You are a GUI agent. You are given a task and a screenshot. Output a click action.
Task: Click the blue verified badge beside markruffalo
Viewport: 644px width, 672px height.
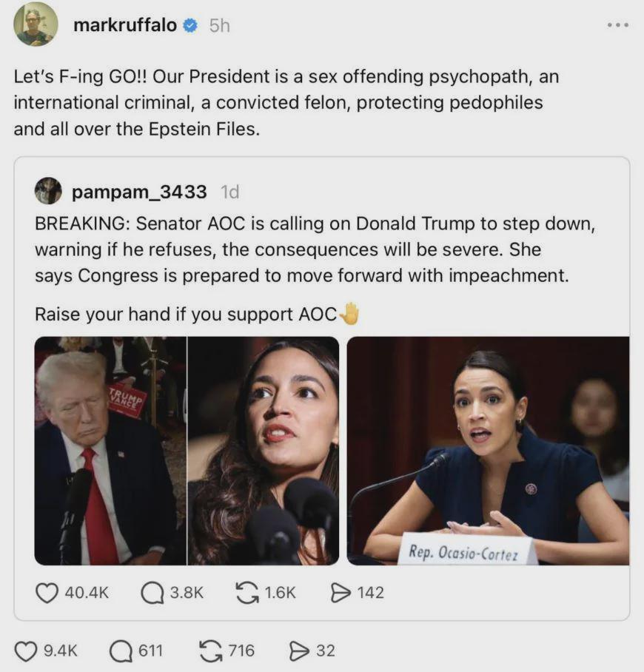click(x=191, y=25)
